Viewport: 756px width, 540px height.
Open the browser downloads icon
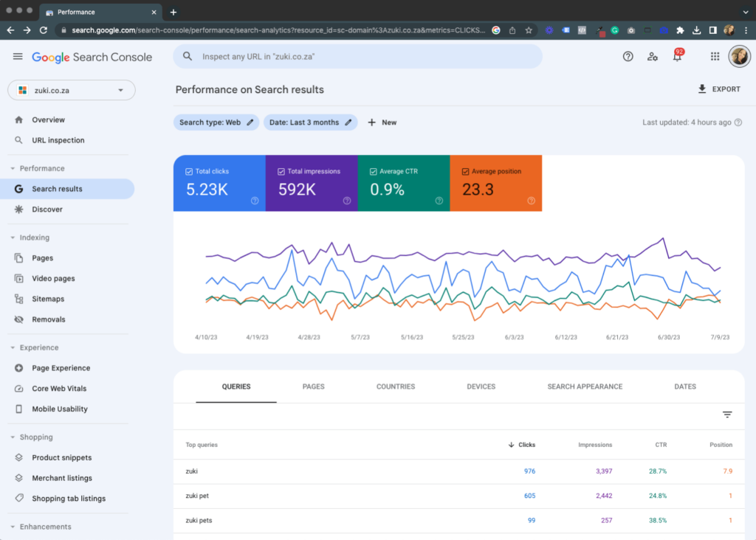pos(697,30)
